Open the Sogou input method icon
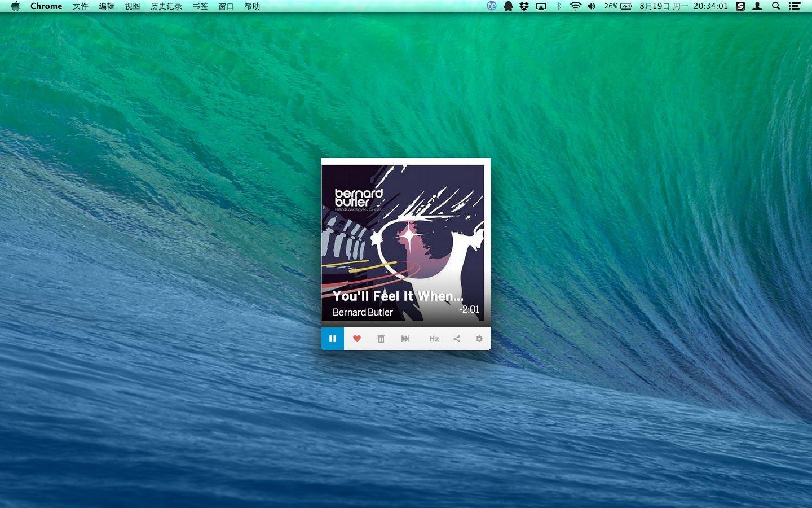 pos(740,6)
